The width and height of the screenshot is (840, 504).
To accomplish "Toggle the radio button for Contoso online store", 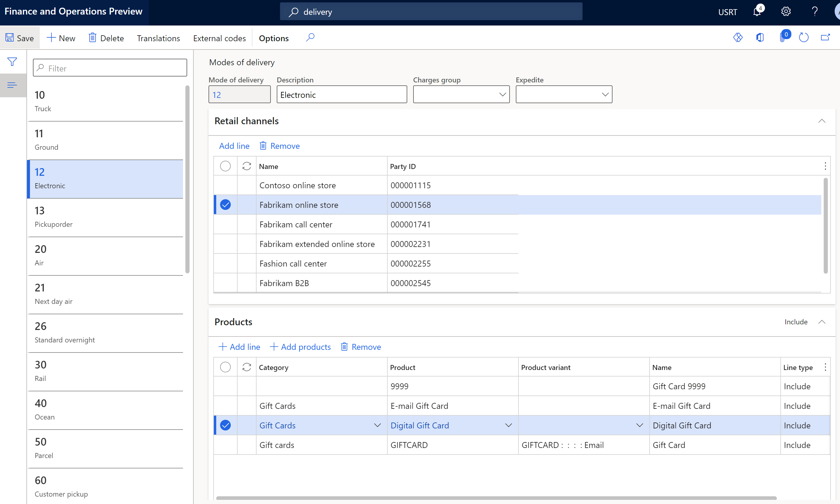I will 226,185.
